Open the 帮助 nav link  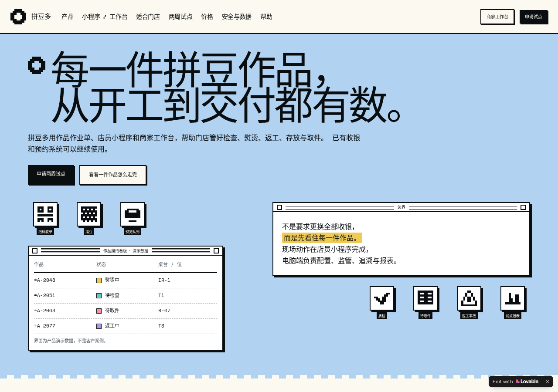[x=266, y=17]
